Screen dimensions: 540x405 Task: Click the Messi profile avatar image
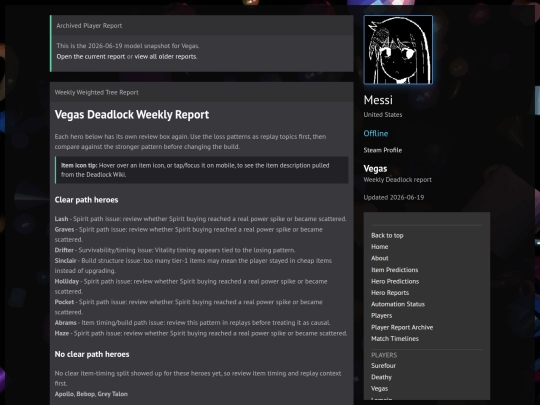point(398,50)
